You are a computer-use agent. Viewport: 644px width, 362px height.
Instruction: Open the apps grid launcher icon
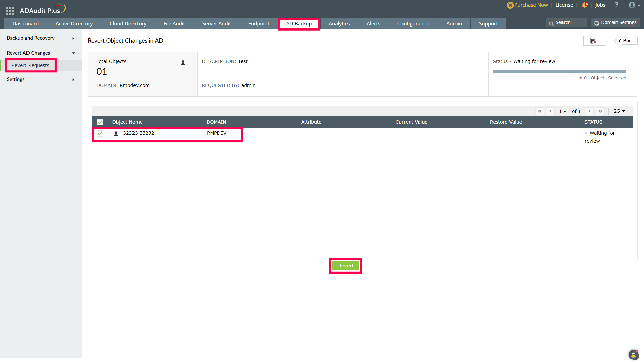pos(10,11)
